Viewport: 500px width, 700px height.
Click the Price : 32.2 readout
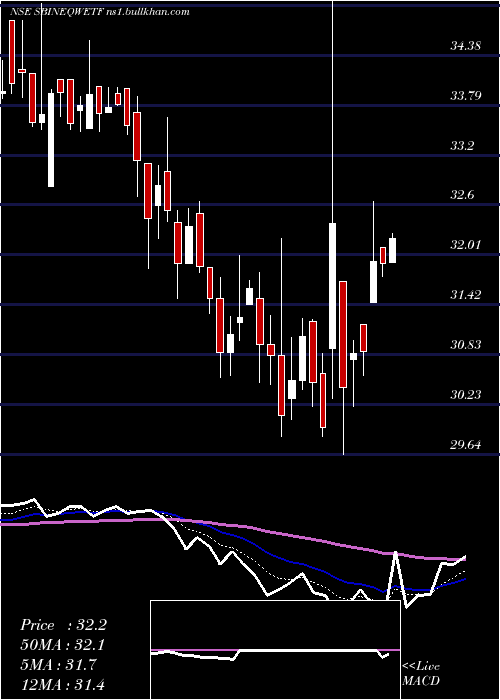tap(63, 625)
